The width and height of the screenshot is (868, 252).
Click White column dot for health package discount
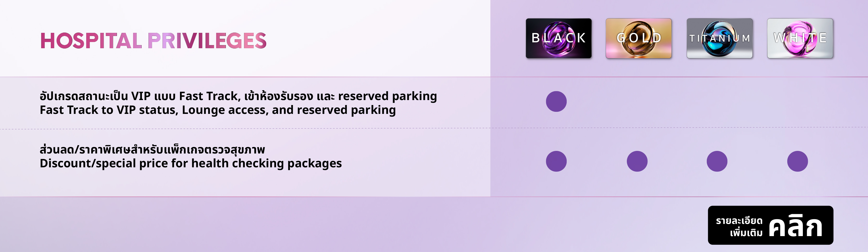(x=797, y=161)
